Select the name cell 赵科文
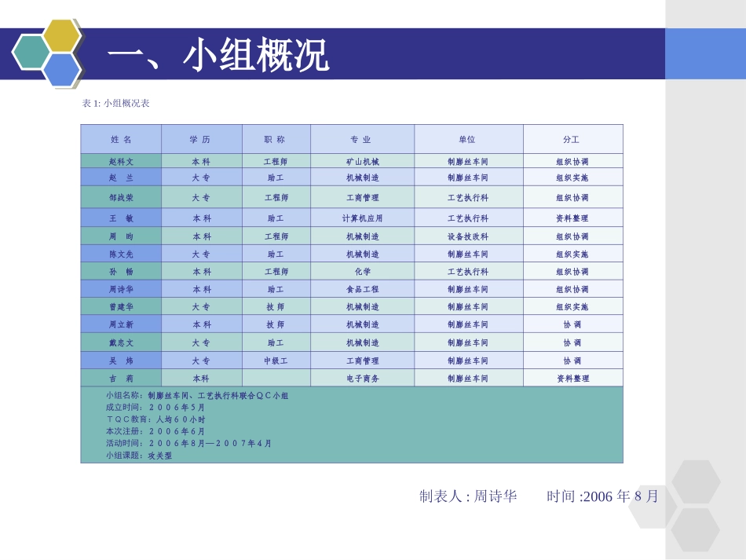746x560 pixels. pyautogui.click(x=121, y=161)
